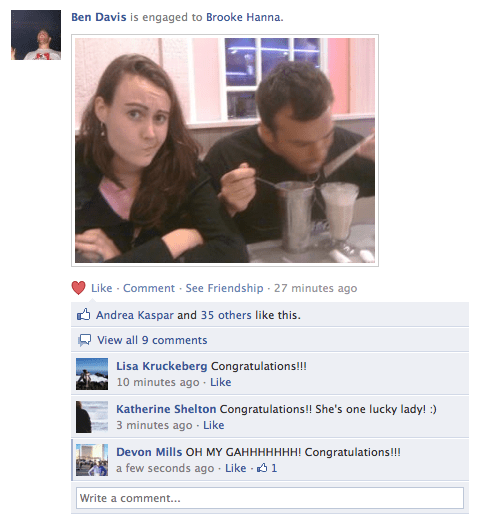
Task: Like the engagement post
Action: point(102,288)
